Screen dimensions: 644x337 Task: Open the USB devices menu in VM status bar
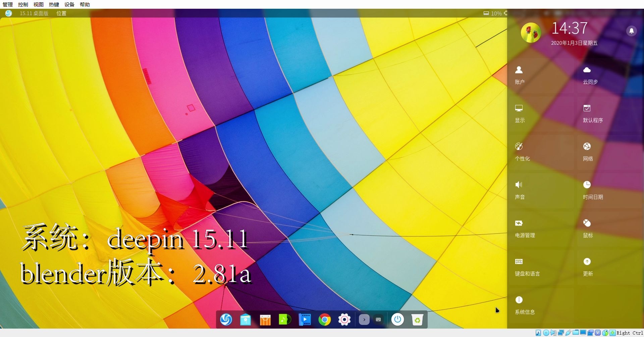569,332
